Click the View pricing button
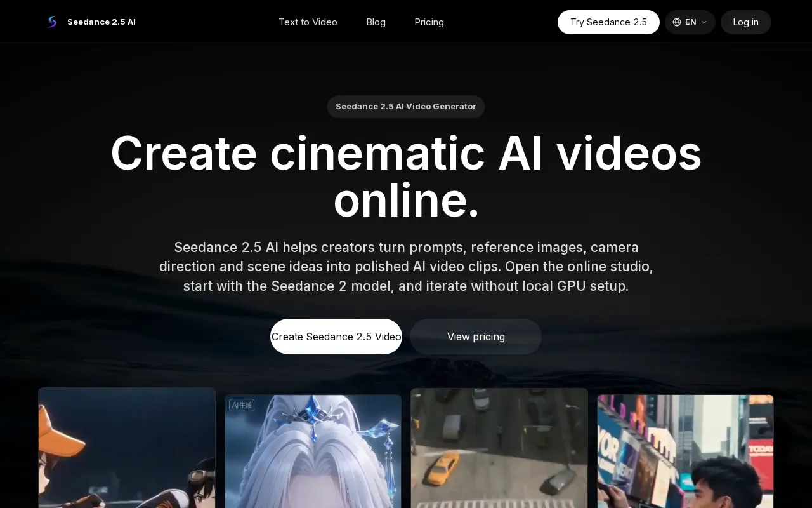 476,337
